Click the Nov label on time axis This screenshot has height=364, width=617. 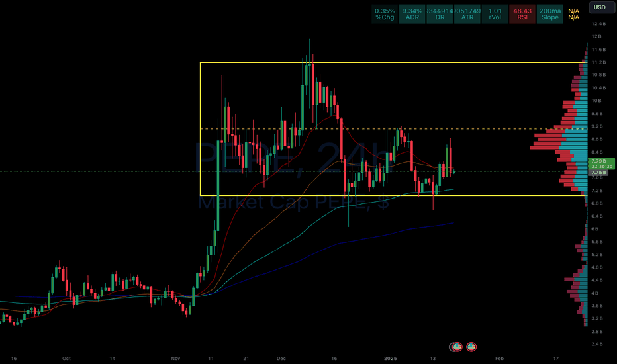click(x=175, y=359)
